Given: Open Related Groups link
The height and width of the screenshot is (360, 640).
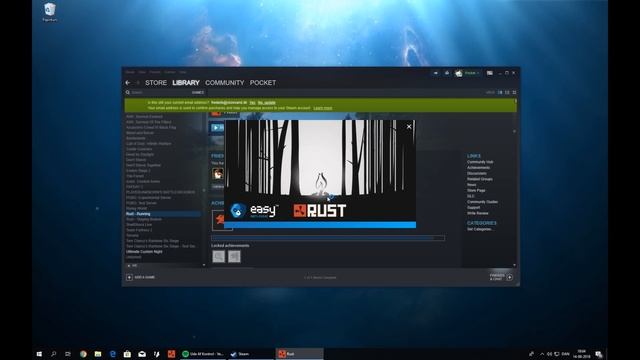Looking at the screenshot, I should 480,179.
